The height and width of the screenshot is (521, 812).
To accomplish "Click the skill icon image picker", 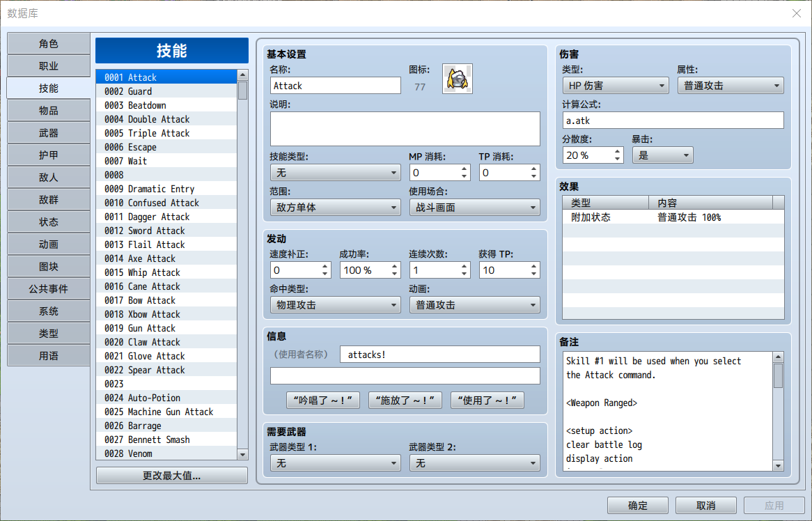I will coord(458,79).
